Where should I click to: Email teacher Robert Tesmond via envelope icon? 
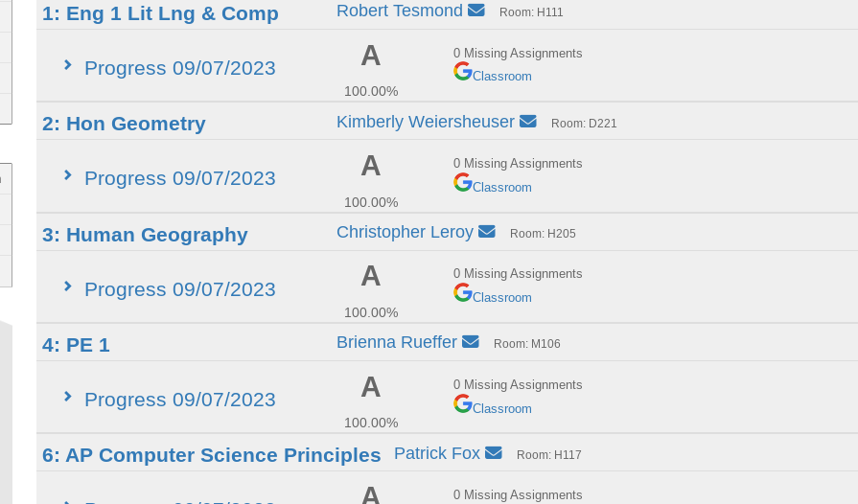tap(476, 11)
